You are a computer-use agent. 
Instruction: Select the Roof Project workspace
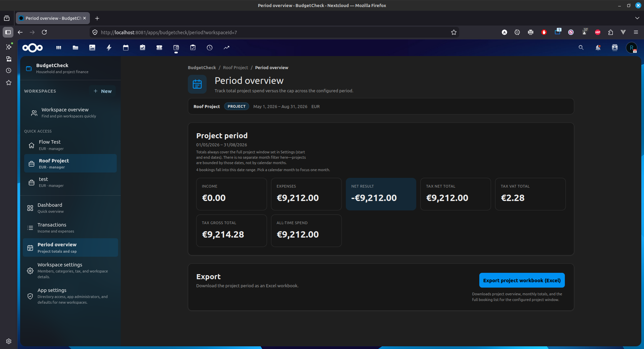[70, 163]
